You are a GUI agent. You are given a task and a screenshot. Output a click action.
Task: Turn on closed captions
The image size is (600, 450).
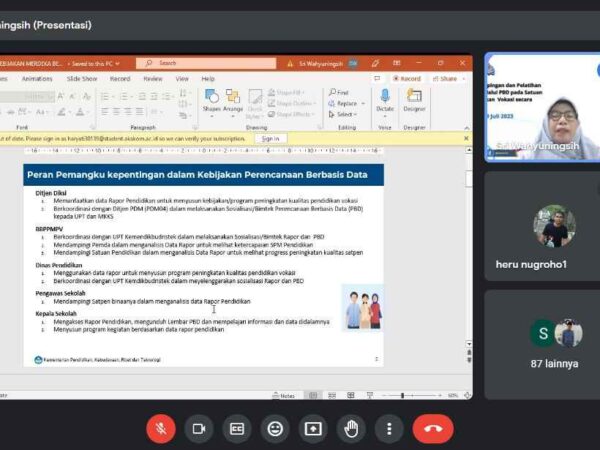coord(237,428)
